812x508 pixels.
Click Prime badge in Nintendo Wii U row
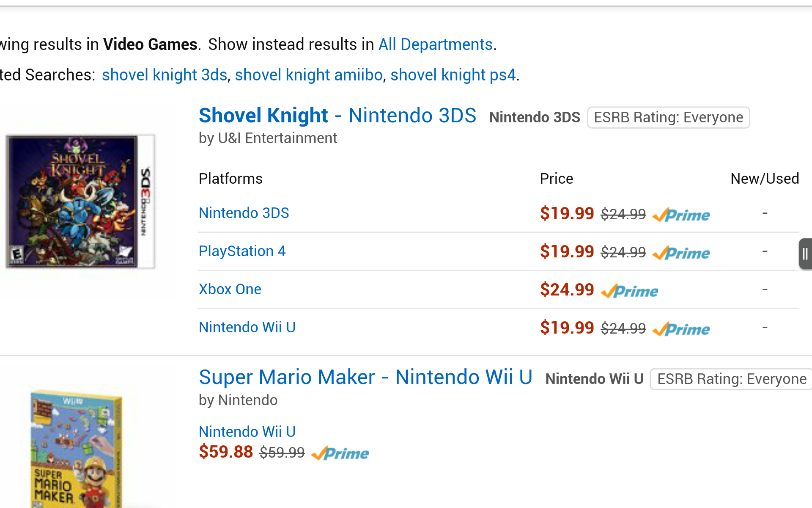(x=681, y=329)
